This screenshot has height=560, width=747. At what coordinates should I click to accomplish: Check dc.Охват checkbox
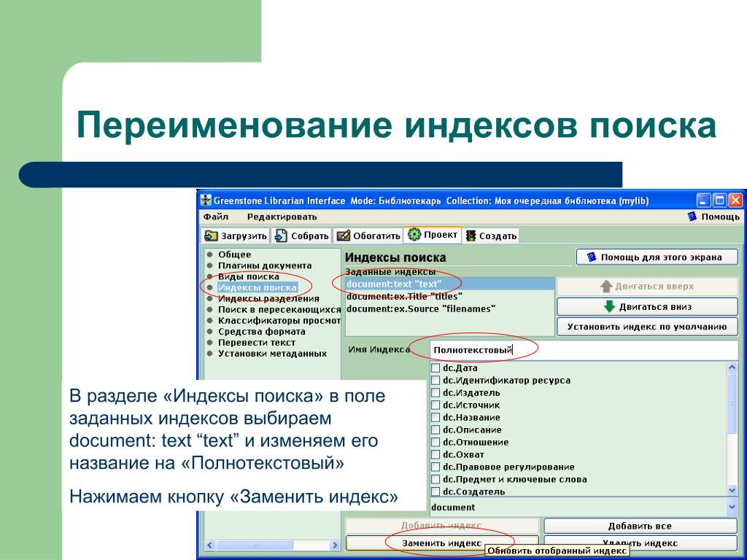click(x=435, y=455)
